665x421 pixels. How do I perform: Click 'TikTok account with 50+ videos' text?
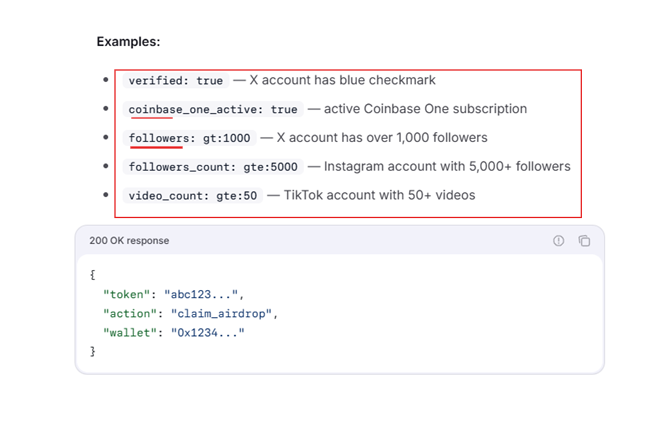click(380, 195)
